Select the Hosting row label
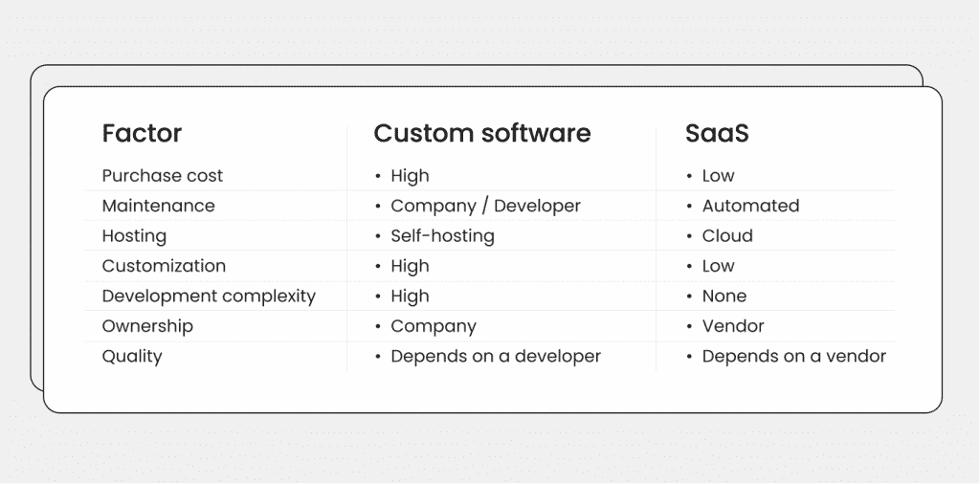980x484 pixels. 134,236
